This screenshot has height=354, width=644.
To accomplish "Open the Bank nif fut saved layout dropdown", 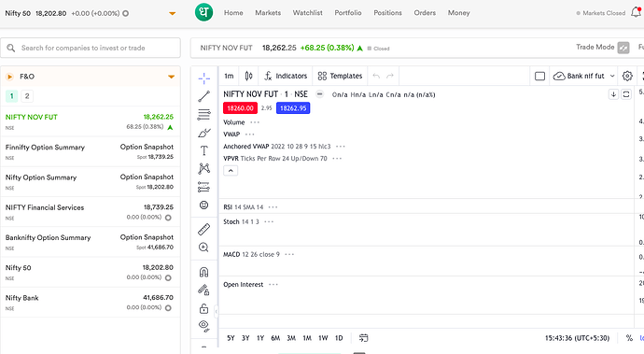I will point(584,76).
